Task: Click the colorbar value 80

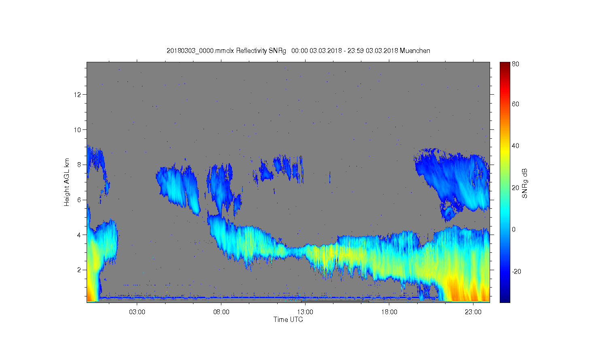Action: coord(516,64)
